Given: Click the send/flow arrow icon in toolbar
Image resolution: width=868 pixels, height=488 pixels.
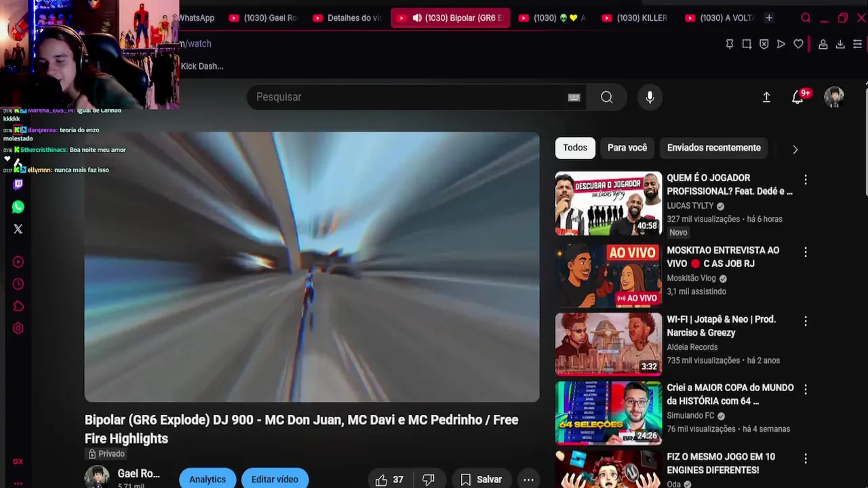Looking at the screenshot, I should [x=781, y=44].
